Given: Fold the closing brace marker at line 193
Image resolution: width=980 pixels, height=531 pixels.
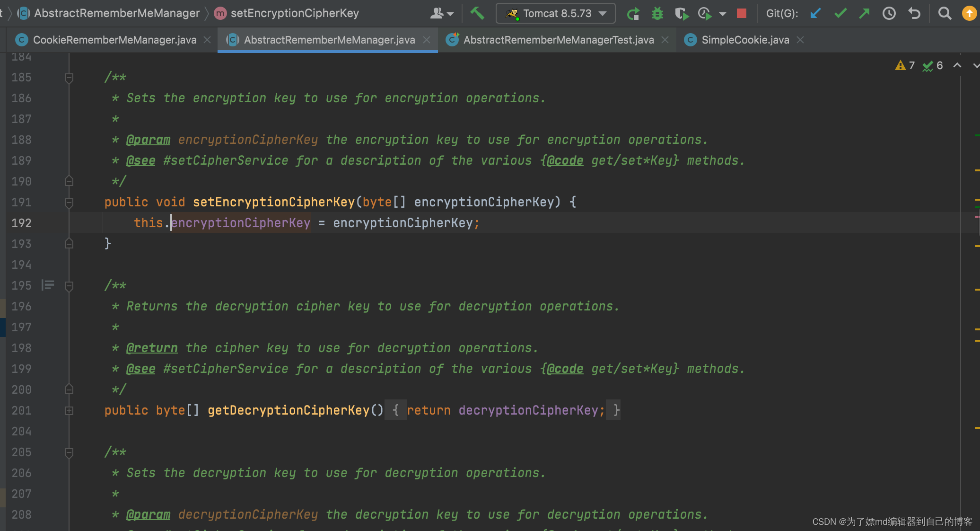Looking at the screenshot, I should pos(69,244).
